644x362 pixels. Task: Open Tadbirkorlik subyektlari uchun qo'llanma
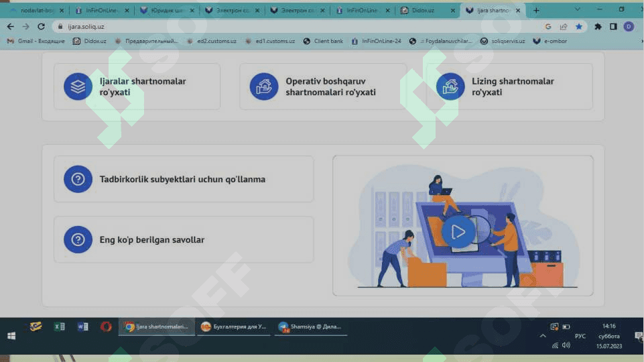(182, 179)
